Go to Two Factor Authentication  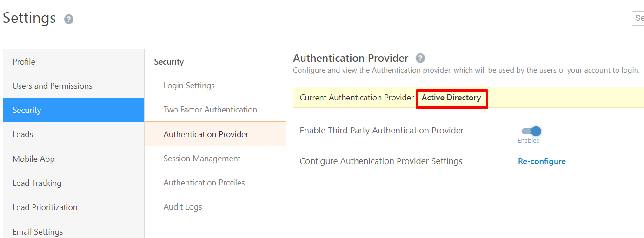pyautogui.click(x=210, y=110)
